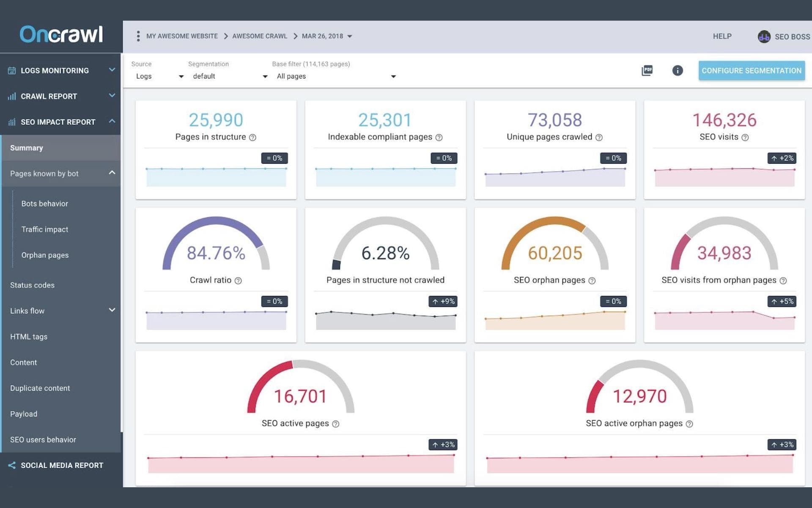Click the help icon next to Crawl ratio
This screenshot has width=812, height=508.
(238, 280)
